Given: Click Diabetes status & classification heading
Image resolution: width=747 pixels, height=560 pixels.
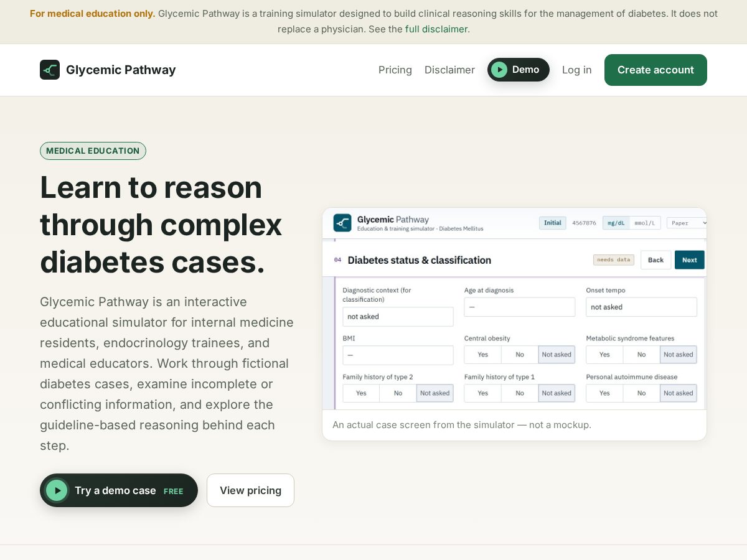Looking at the screenshot, I should click(x=420, y=260).
